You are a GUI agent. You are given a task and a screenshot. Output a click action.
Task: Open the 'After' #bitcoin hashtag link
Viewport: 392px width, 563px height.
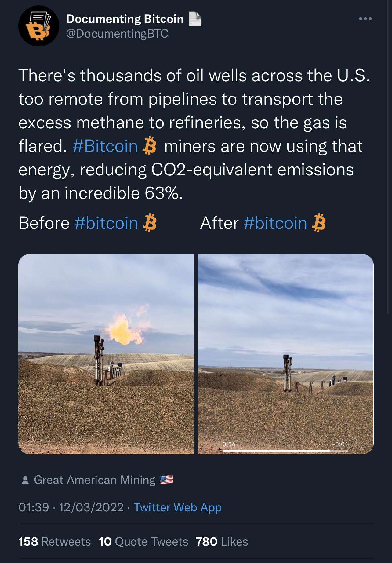275,223
